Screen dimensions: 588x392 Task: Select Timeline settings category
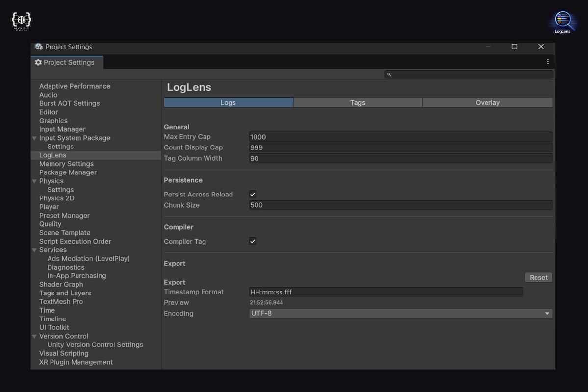(x=52, y=319)
